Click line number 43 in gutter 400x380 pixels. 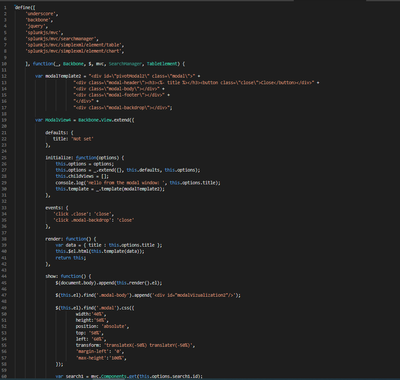coord(4,270)
